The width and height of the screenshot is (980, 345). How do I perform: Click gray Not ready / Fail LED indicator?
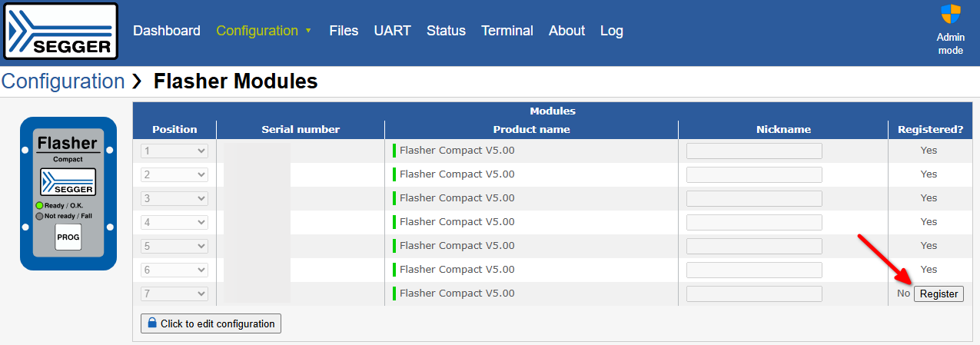point(39,216)
